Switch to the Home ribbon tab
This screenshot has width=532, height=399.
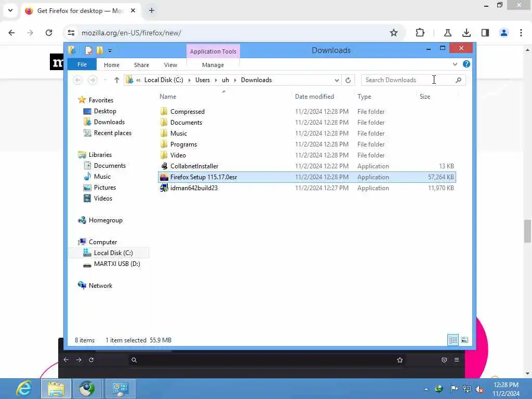(x=111, y=65)
